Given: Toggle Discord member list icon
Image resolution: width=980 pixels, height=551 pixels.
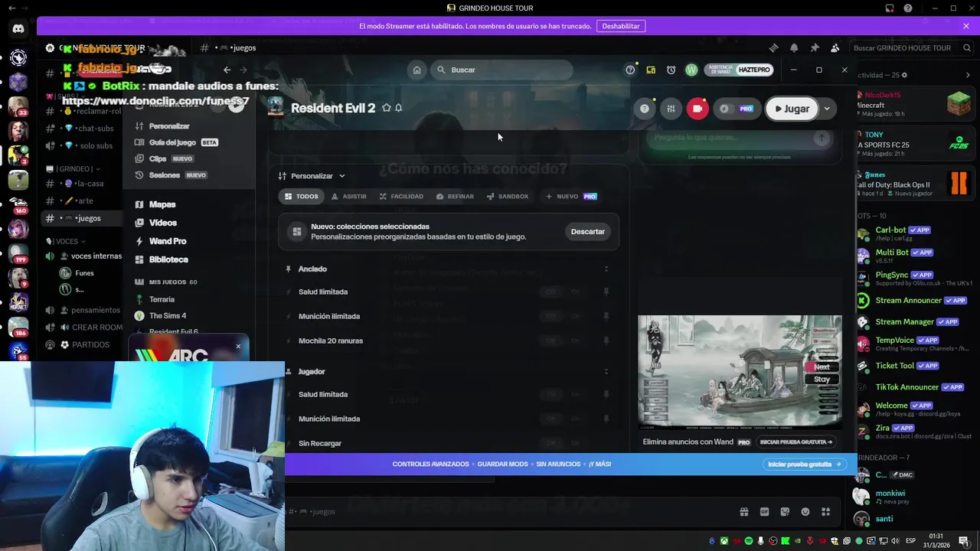Looking at the screenshot, I should (835, 47).
